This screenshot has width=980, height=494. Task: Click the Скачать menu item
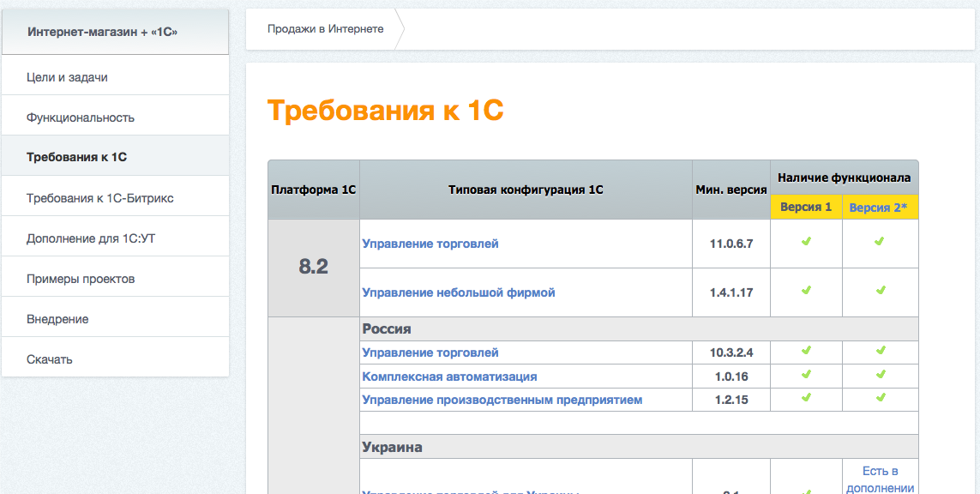tap(115, 359)
